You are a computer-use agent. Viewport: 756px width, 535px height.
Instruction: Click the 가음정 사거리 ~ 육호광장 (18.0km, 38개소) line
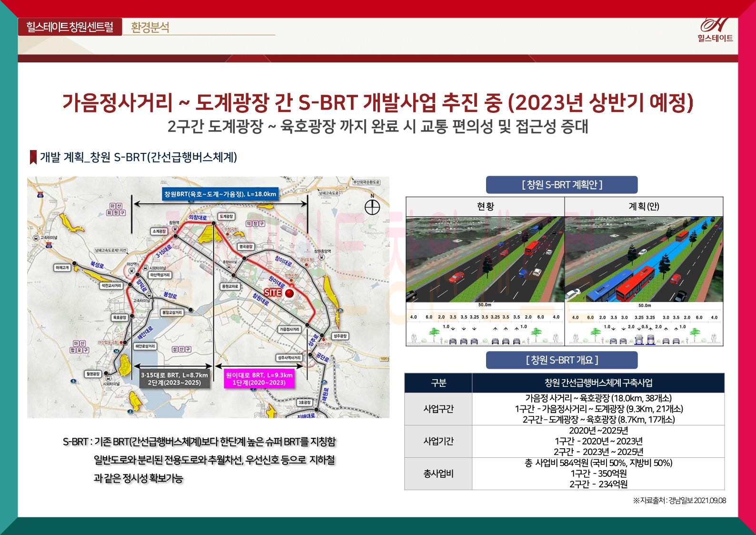598,398
